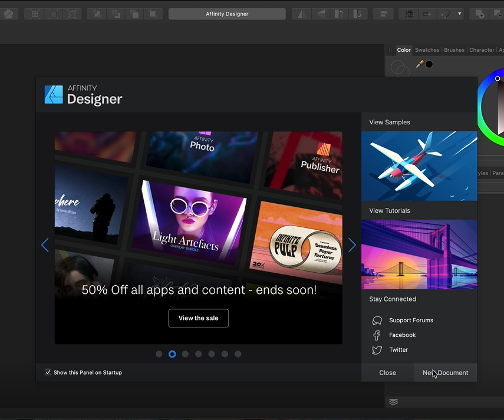Switch to the Brushes panel tab
504x420 pixels.
(x=454, y=49)
